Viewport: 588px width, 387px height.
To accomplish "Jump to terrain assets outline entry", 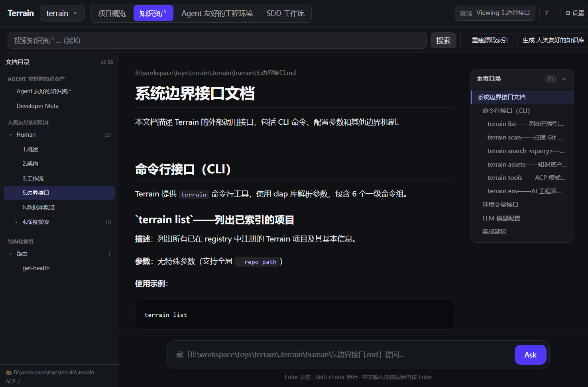I will [x=522, y=165].
